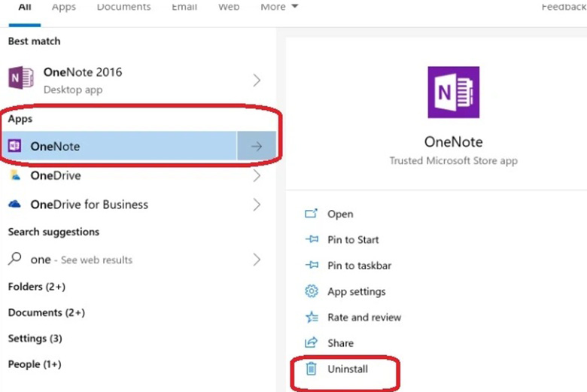Screen dimensions: 587x392
Task: Select the All search tab
Action: click(25, 7)
